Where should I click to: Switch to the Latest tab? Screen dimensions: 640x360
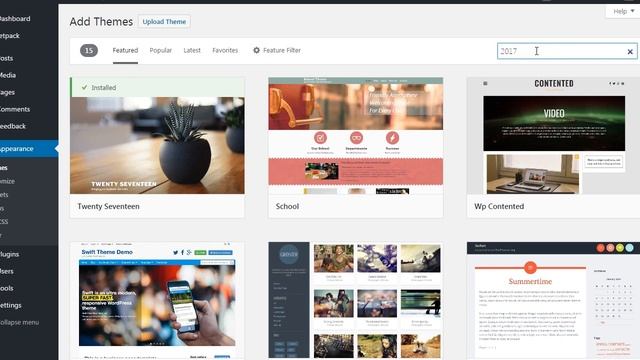(x=192, y=51)
